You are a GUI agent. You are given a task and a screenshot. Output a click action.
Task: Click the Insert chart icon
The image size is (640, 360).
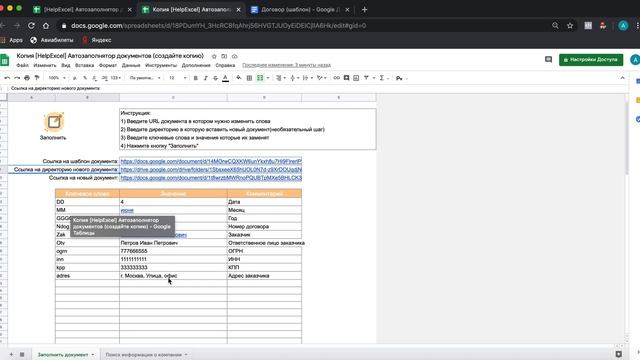pos(356,78)
